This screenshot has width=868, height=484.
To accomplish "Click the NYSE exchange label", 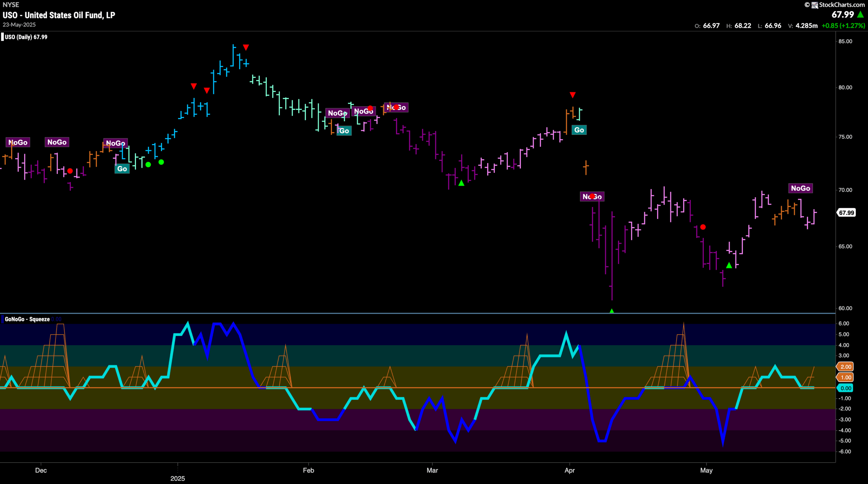I will (x=11, y=5).
